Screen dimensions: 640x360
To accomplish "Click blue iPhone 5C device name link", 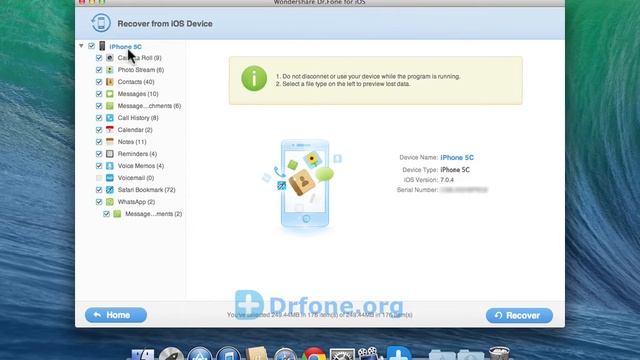I will point(457,158).
